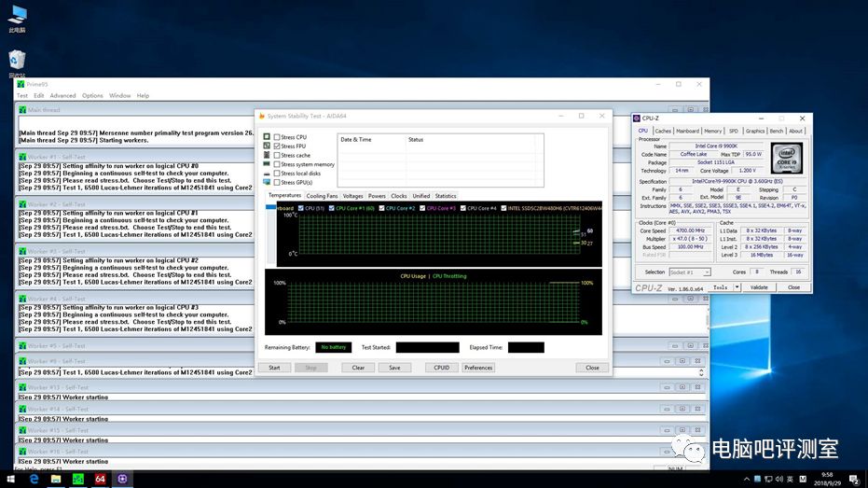Viewport: 868px width, 488px height.
Task: Click the Test Started field in AIDA64
Action: tap(427, 347)
